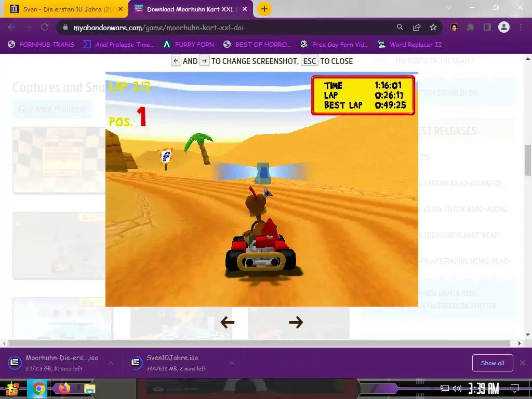Click the vertical page scrollbar thumb
Screen dimensions: 532x399
tap(528, 160)
